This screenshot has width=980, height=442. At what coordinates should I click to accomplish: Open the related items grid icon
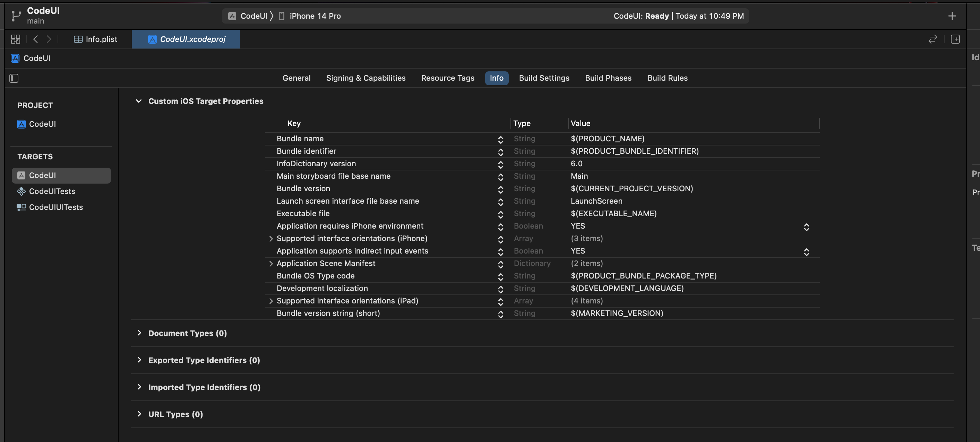click(16, 39)
